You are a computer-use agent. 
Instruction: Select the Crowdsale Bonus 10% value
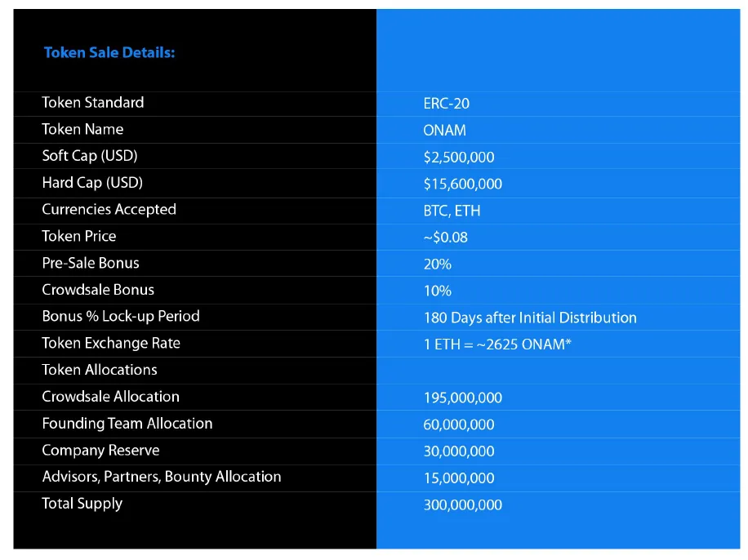[438, 291]
